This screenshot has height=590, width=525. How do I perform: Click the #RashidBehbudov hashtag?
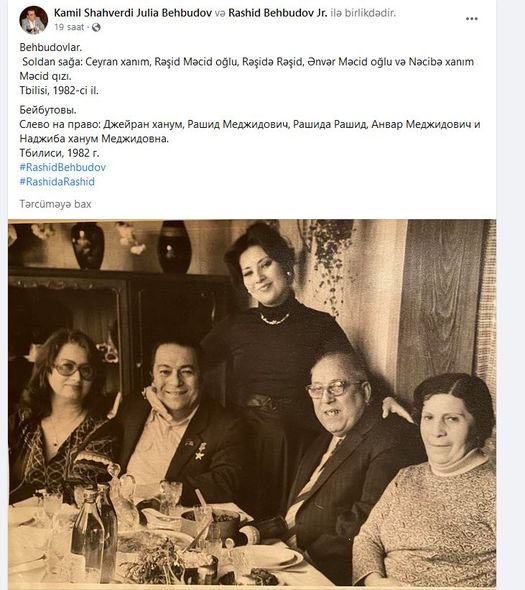click(x=62, y=167)
